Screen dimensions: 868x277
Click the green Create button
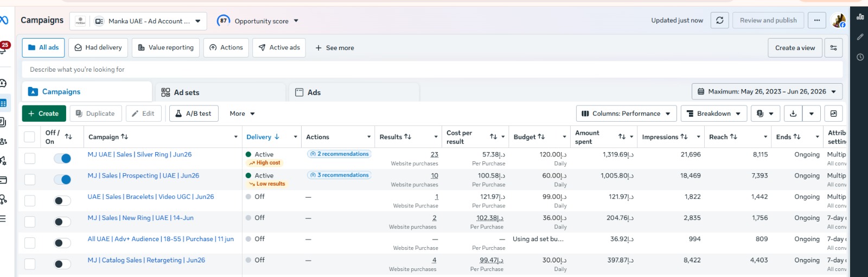(44, 114)
